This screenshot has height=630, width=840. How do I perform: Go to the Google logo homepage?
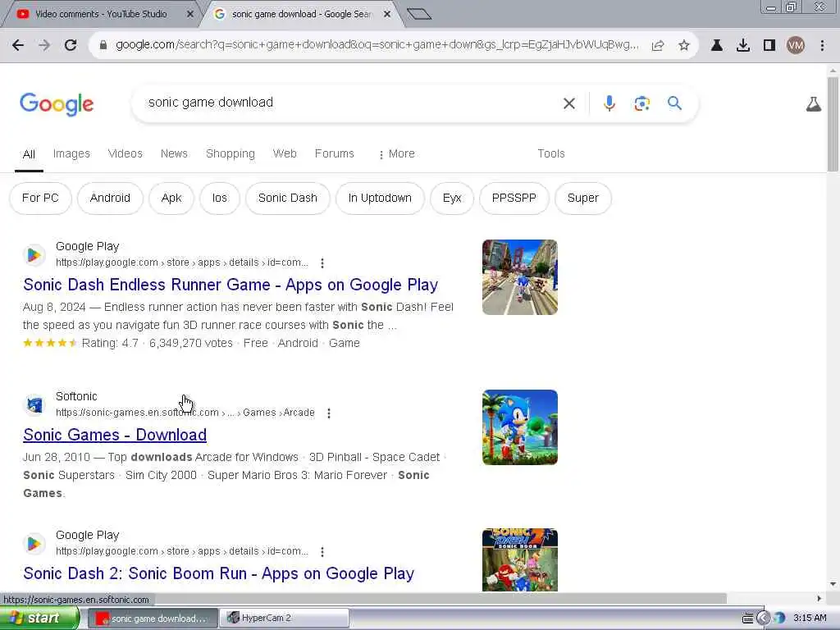(x=57, y=104)
